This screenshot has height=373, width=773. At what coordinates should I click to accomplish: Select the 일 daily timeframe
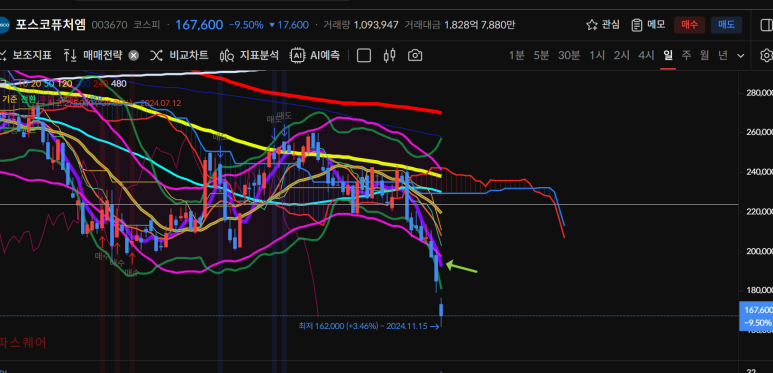(668, 55)
